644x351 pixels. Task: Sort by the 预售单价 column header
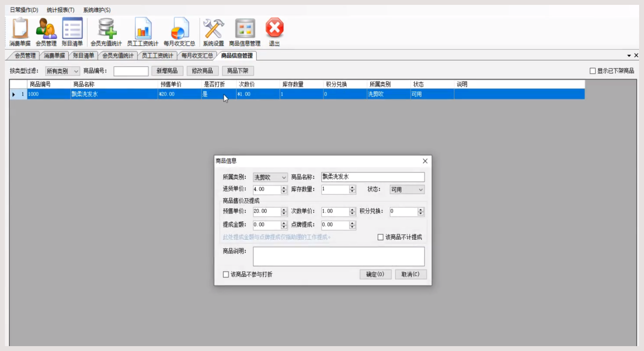pyautogui.click(x=180, y=84)
